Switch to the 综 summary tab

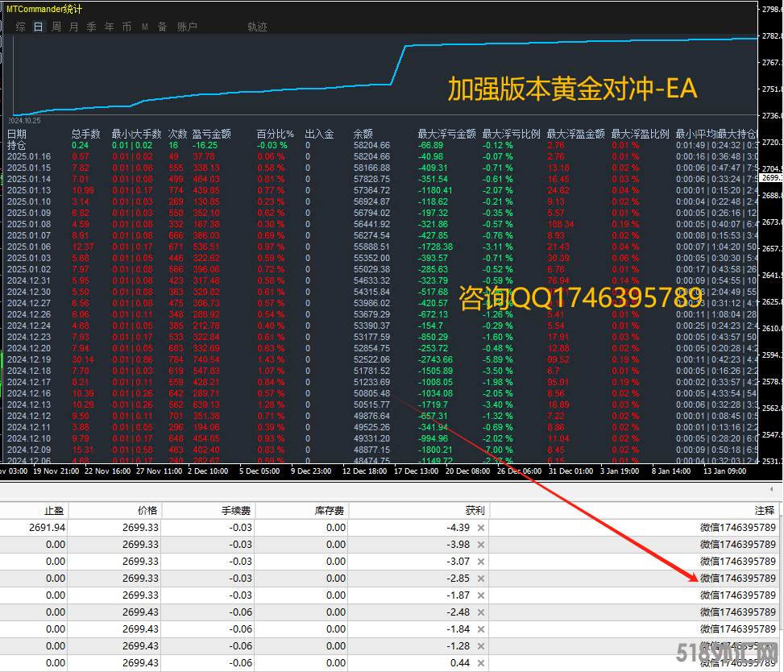(20, 27)
